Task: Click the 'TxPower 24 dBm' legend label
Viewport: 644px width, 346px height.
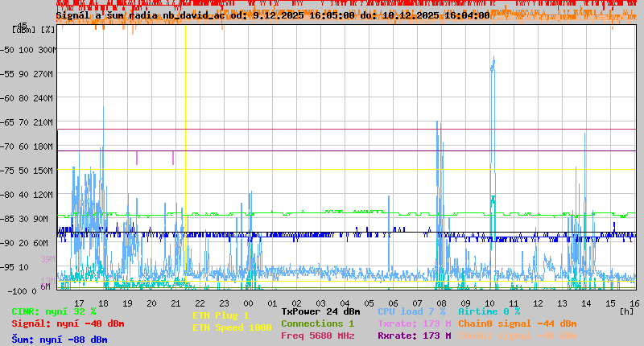Action: point(320,311)
